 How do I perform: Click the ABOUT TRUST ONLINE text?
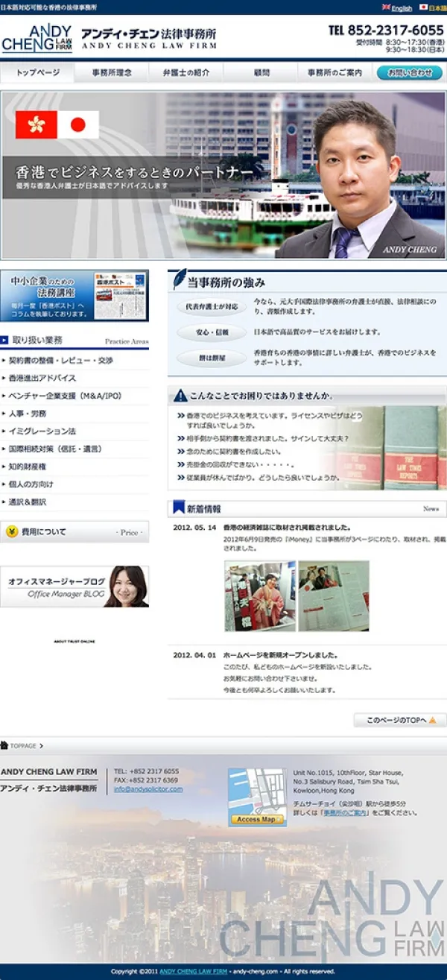coord(74,642)
